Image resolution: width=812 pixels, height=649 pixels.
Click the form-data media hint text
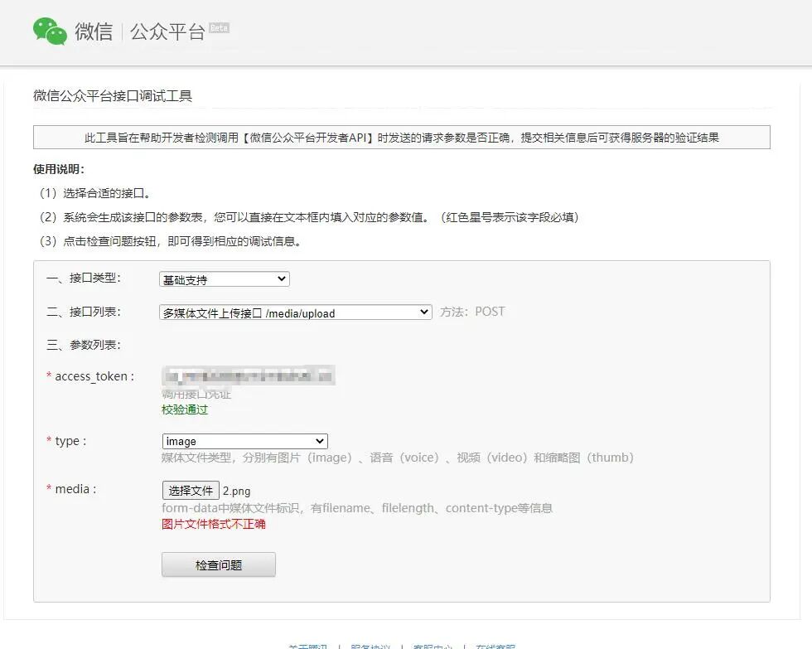click(x=357, y=508)
